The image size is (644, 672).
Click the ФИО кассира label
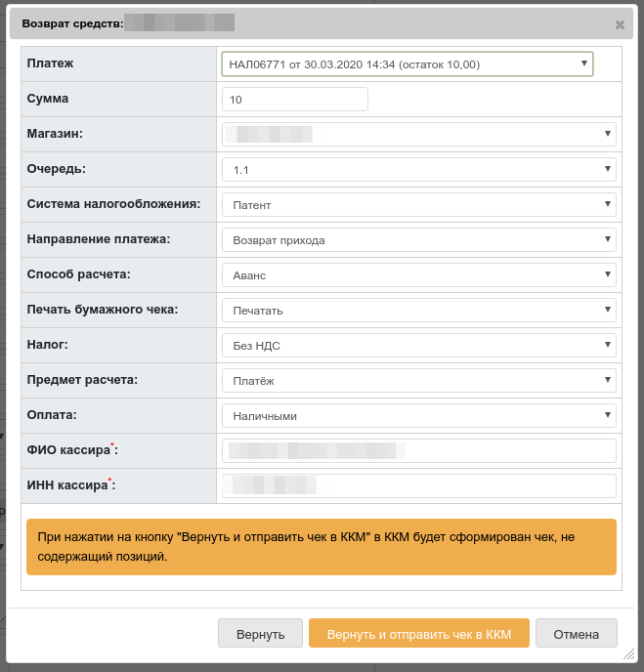point(72,450)
